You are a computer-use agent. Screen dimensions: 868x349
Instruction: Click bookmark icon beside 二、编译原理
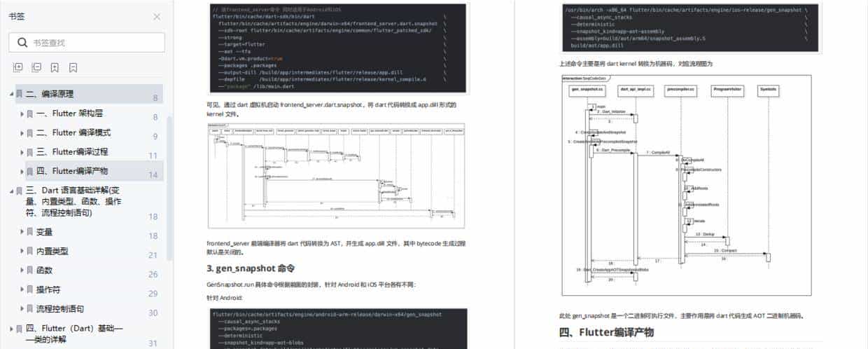(x=20, y=94)
